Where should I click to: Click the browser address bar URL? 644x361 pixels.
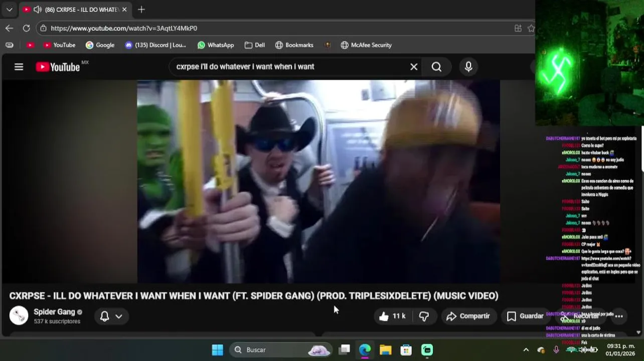click(124, 28)
